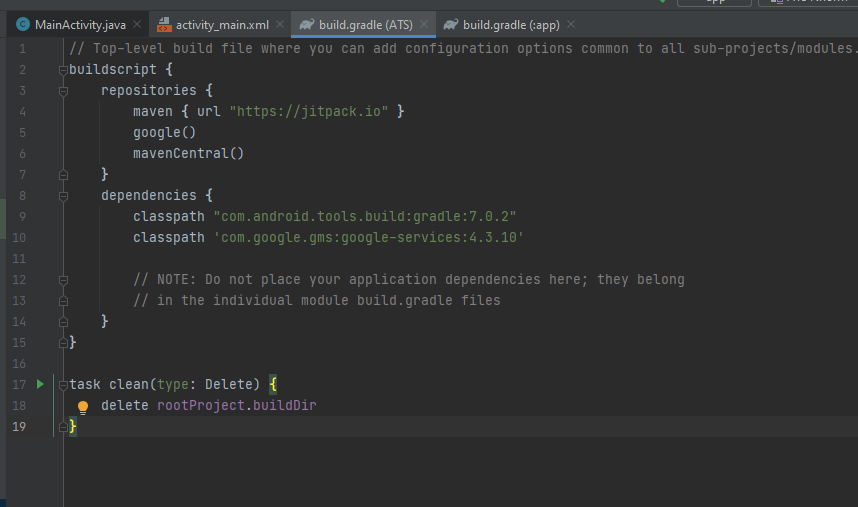Click the Delete type on line 17
Screen dimensions: 858x507
228,384
